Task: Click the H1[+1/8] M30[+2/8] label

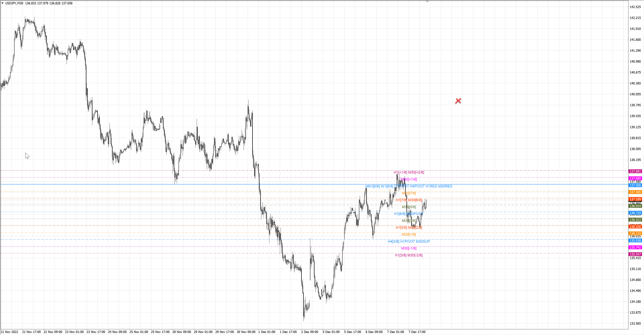Action: click(x=409, y=172)
